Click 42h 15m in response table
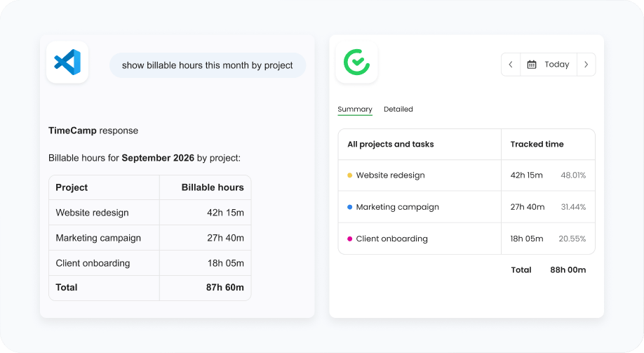644x353 pixels. tap(225, 213)
